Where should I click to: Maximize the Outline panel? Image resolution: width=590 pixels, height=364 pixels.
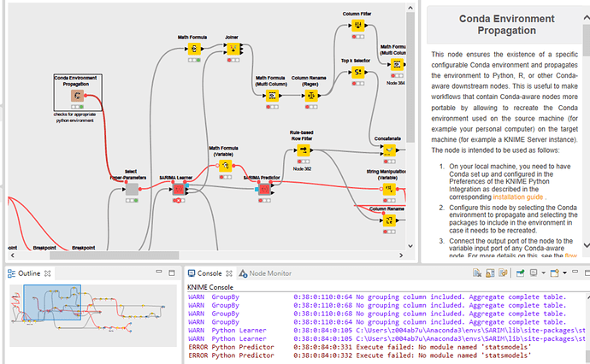pyautogui.click(x=172, y=273)
